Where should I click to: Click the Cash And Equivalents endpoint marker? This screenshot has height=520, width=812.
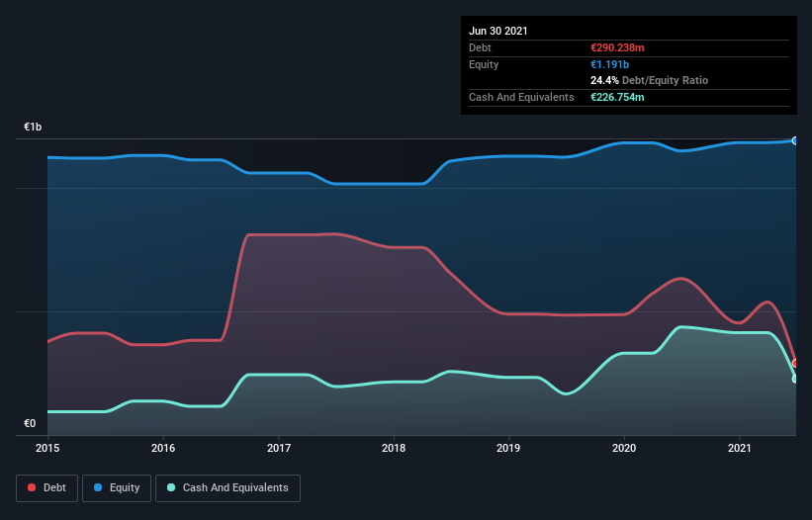click(x=796, y=379)
